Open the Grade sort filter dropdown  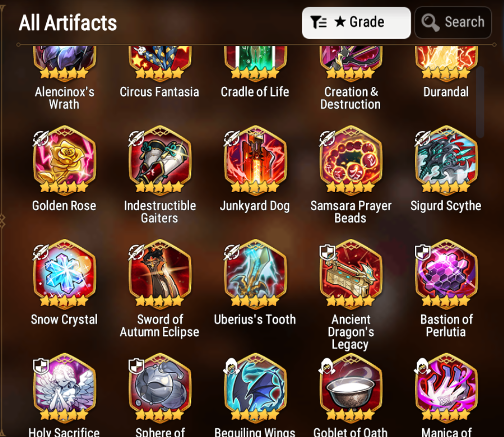[x=356, y=23]
